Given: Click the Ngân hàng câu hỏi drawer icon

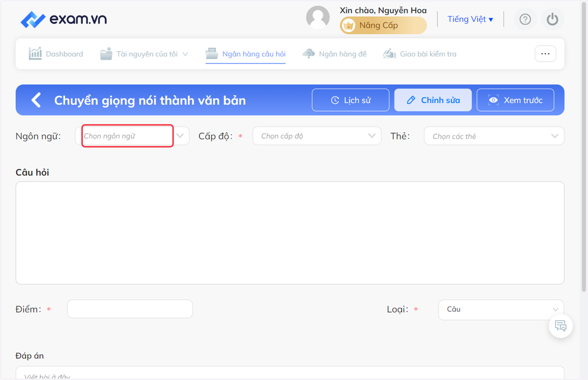Looking at the screenshot, I should coord(212,53).
